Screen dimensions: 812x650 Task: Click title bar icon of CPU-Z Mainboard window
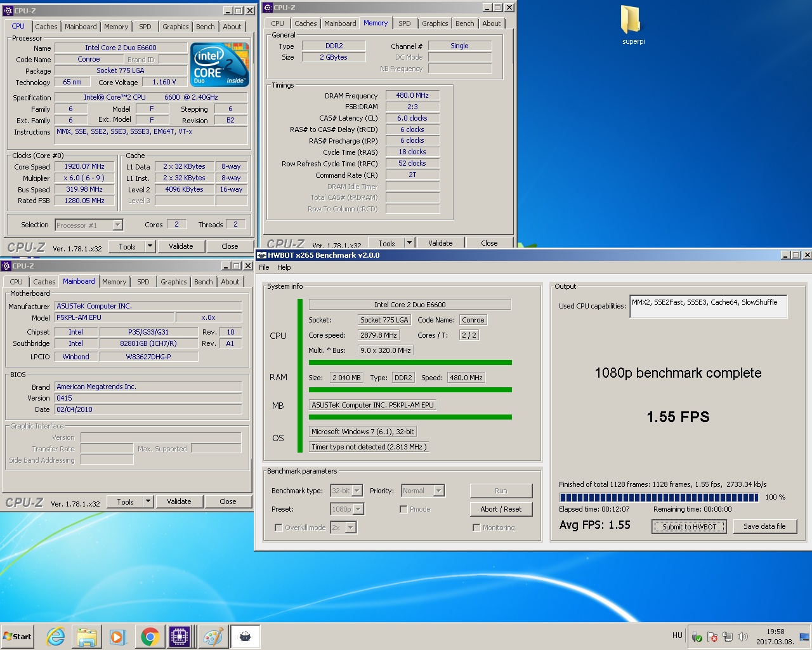click(x=6, y=266)
